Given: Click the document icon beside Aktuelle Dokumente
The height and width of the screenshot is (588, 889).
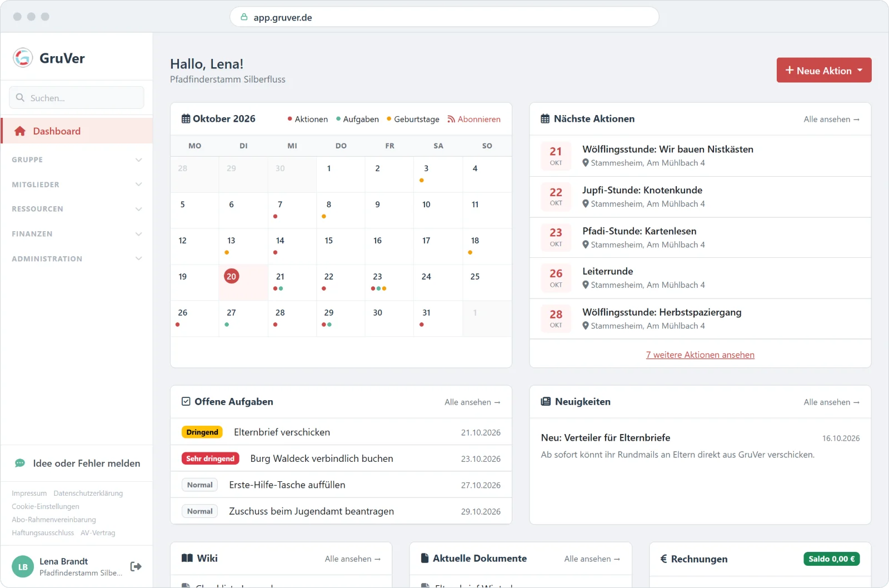Looking at the screenshot, I should tap(425, 558).
